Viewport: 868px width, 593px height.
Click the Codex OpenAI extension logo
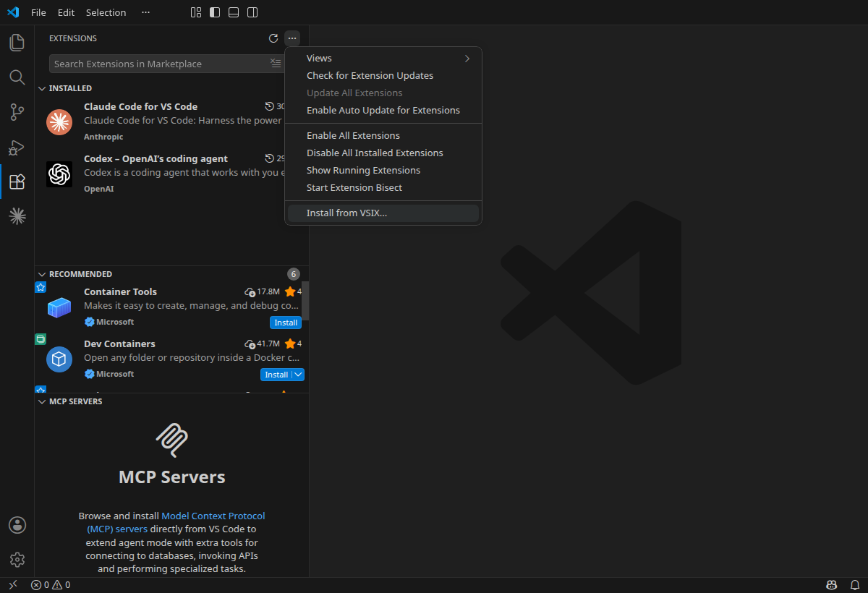point(59,174)
